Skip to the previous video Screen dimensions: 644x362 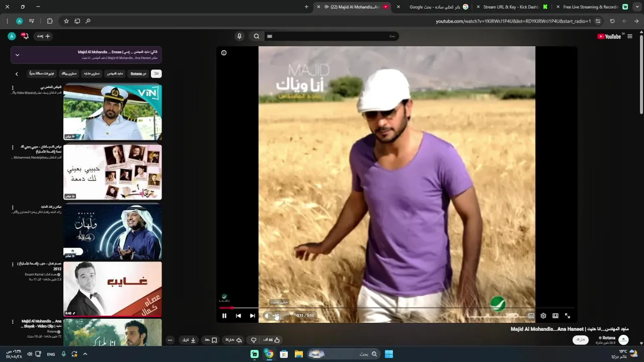pos(238,316)
